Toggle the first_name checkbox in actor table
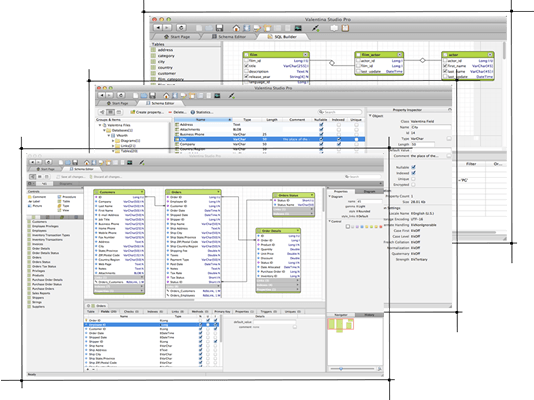This screenshot has width=534, height=400. pos(445,66)
